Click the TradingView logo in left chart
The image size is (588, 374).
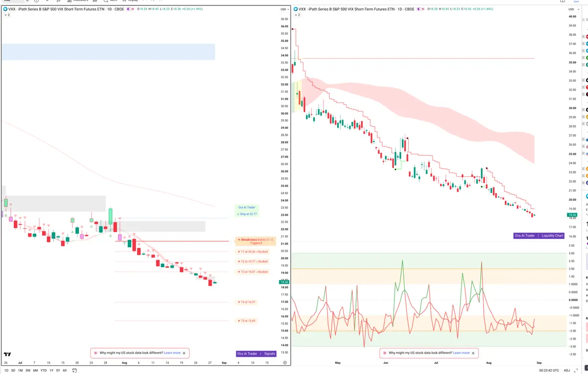(7, 354)
